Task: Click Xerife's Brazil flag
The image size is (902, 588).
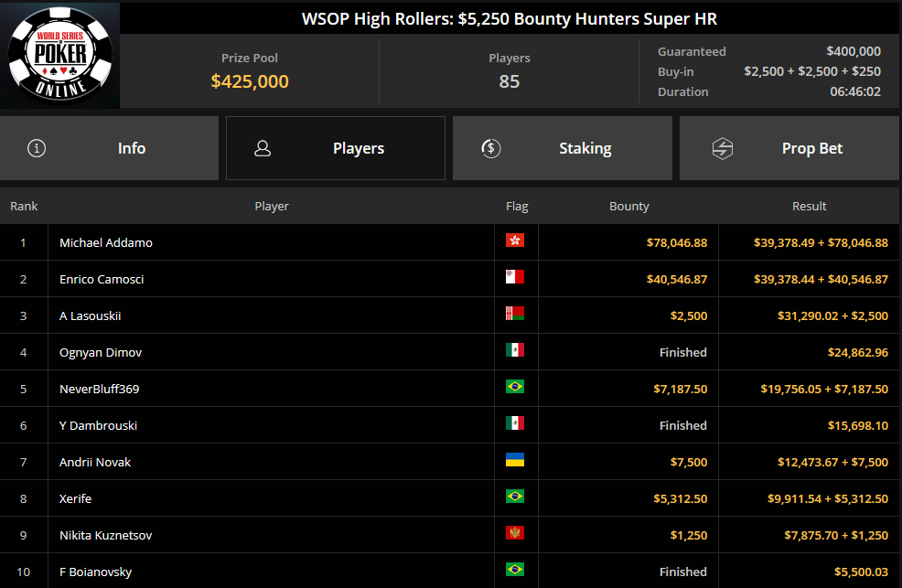Action: point(515,496)
